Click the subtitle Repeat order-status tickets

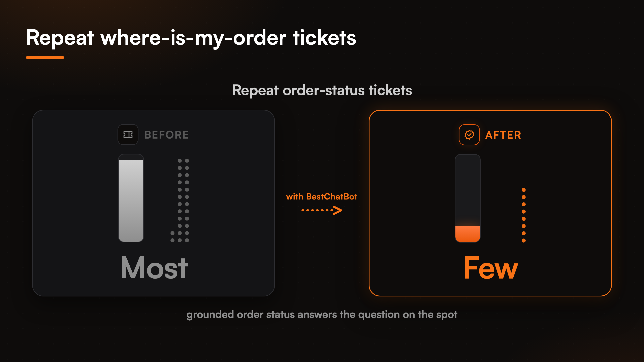click(322, 90)
